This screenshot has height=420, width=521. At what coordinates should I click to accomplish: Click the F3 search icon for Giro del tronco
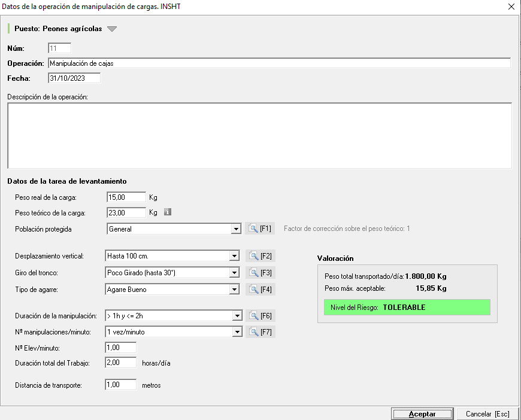pyautogui.click(x=260, y=273)
